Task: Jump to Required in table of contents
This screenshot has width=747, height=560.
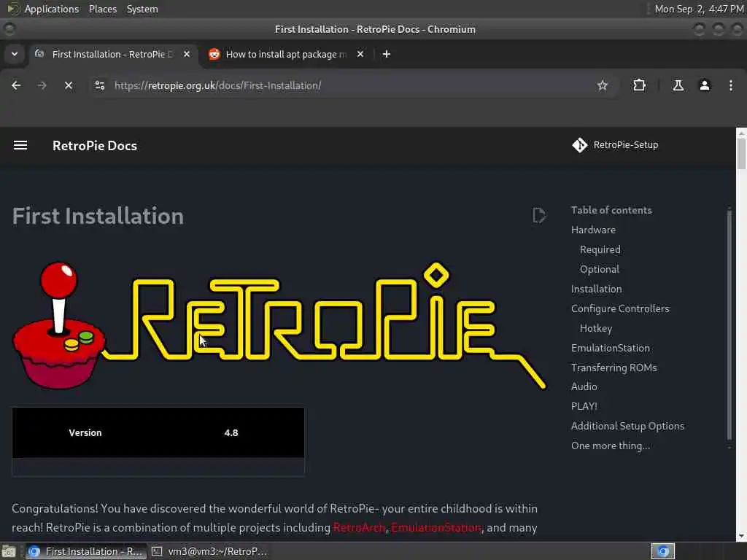Action: tap(600, 249)
